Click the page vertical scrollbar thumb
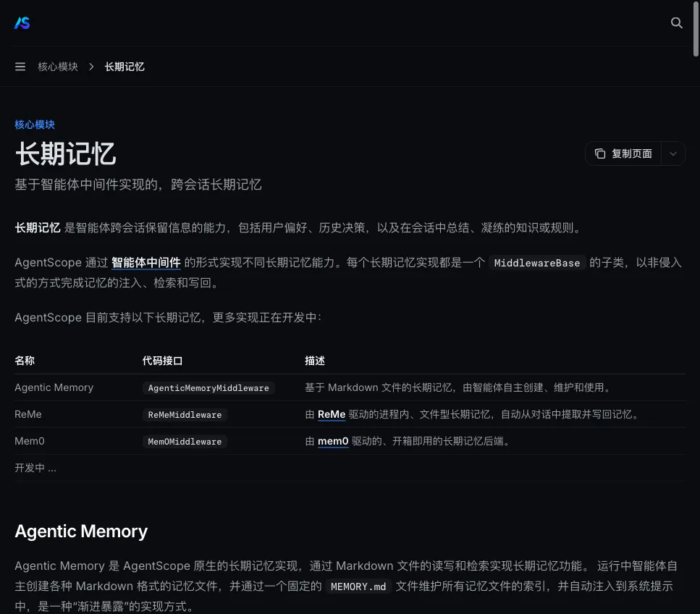Image resolution: width=700 pixels, height=614 pixels. click(696, 28)
